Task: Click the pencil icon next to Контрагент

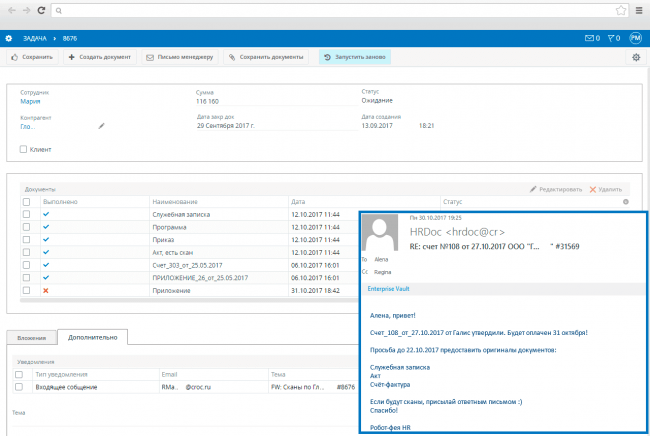Action: pyautogui.click(x=101, y=126)
